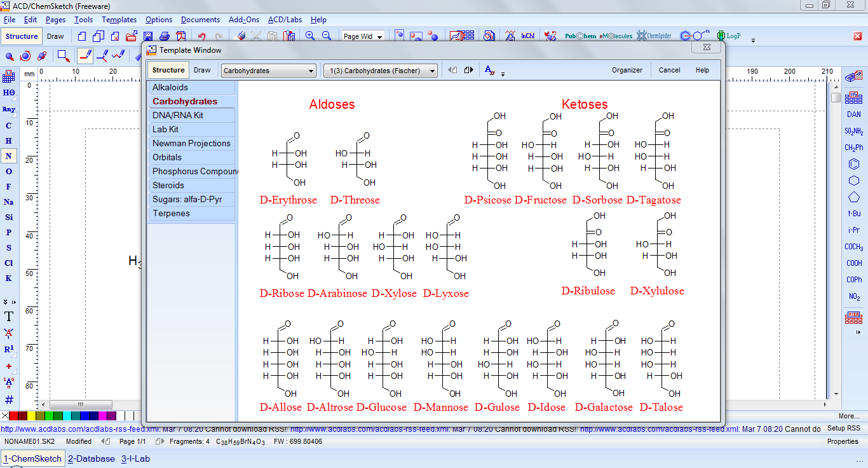Click the Save floppy disk icon

tap(148, 36)
